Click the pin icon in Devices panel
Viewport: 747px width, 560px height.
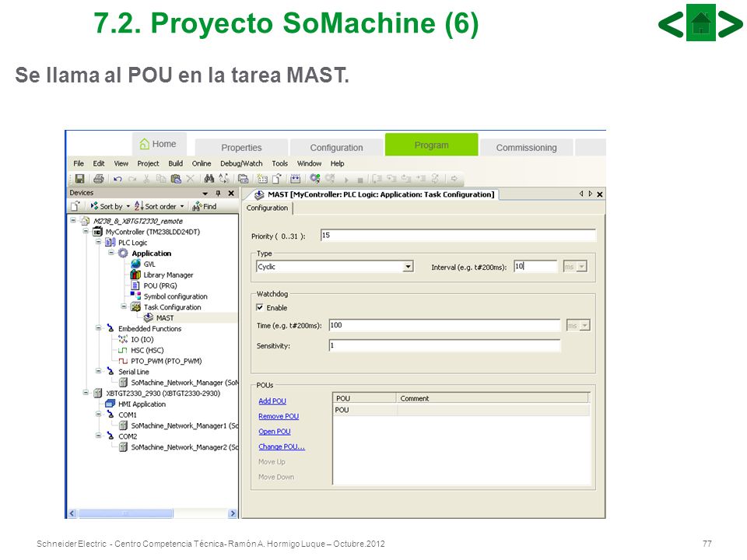click(x=218, y=194)
